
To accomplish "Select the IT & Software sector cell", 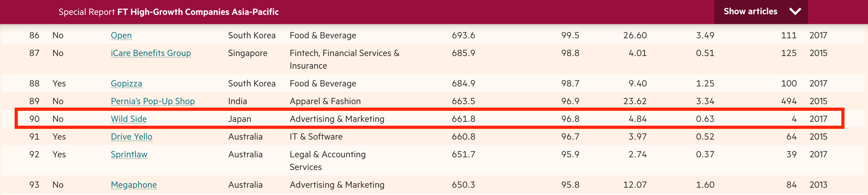I will tap(316, 137).
